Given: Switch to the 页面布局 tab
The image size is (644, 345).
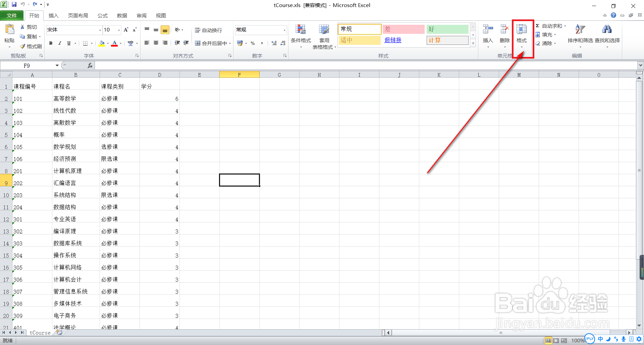Looking at the screenshot, I should click(x=78, y=15).
